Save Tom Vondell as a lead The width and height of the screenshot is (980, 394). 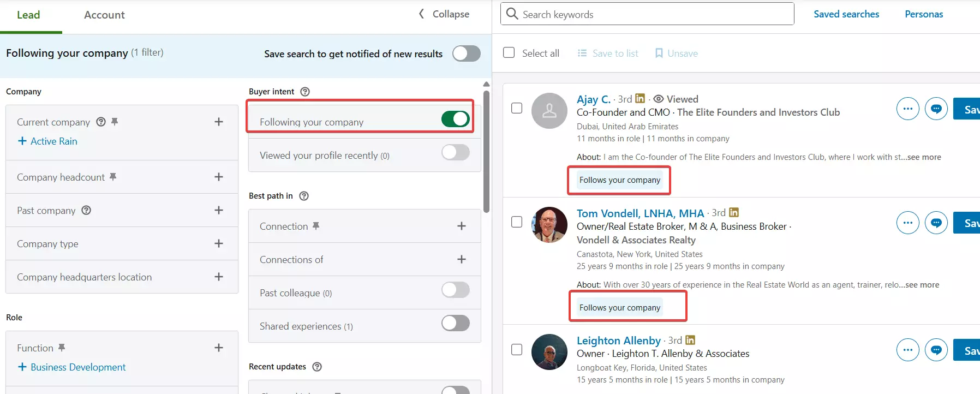(x=967, y=223)
